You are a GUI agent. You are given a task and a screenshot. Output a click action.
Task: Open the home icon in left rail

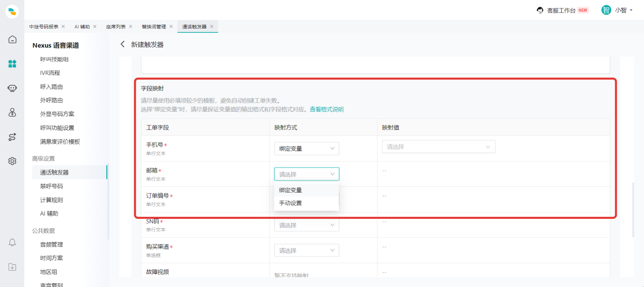point(12,39)
